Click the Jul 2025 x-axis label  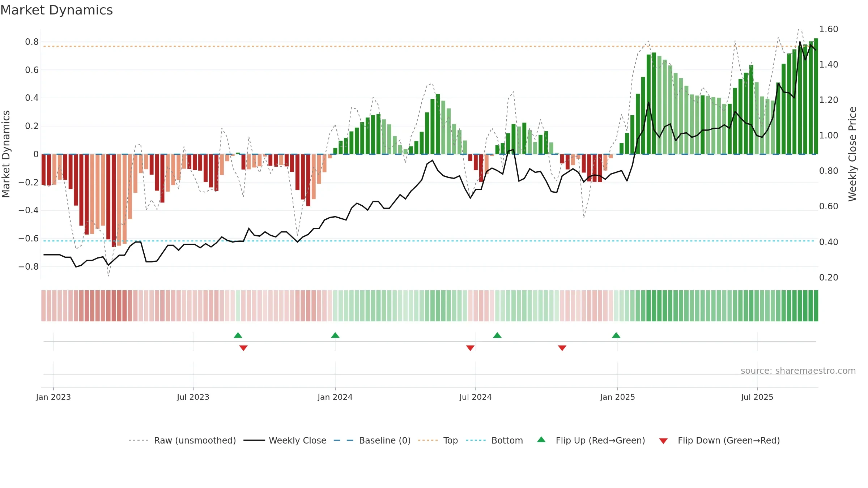(757, 397)
